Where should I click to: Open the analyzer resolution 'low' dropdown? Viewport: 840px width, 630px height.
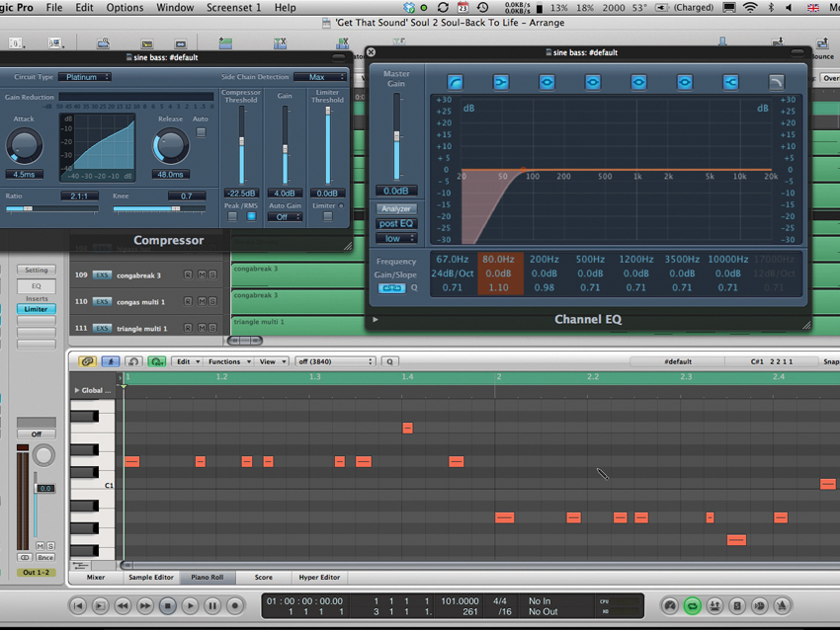pos(396,239)
